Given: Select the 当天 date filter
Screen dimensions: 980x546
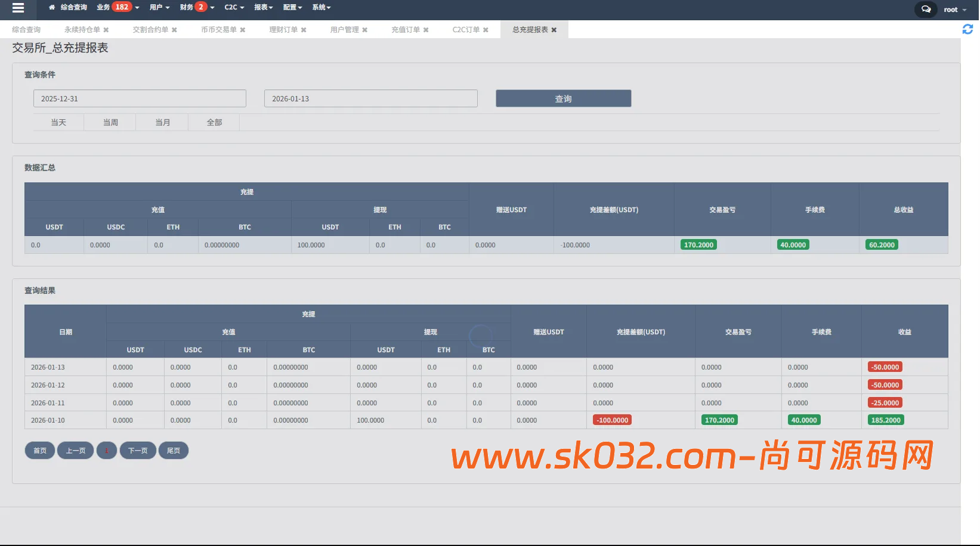Looking at the screenshot, I should (58, 122).
